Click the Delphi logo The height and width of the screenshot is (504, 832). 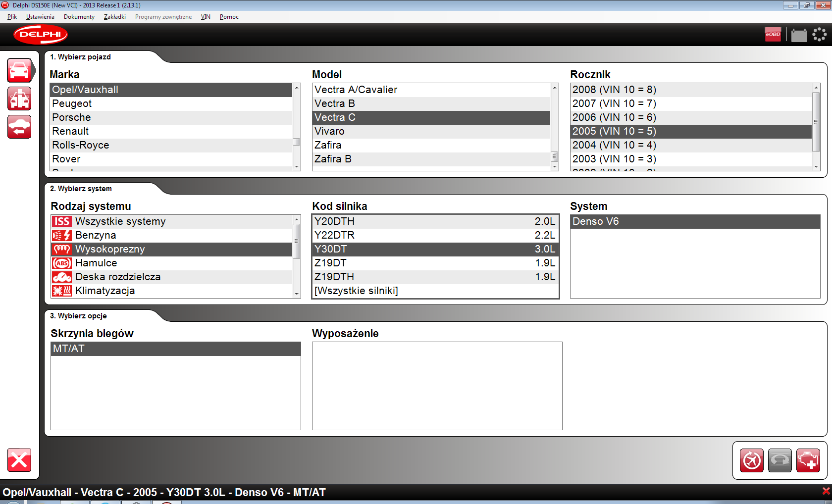(41, 34)
